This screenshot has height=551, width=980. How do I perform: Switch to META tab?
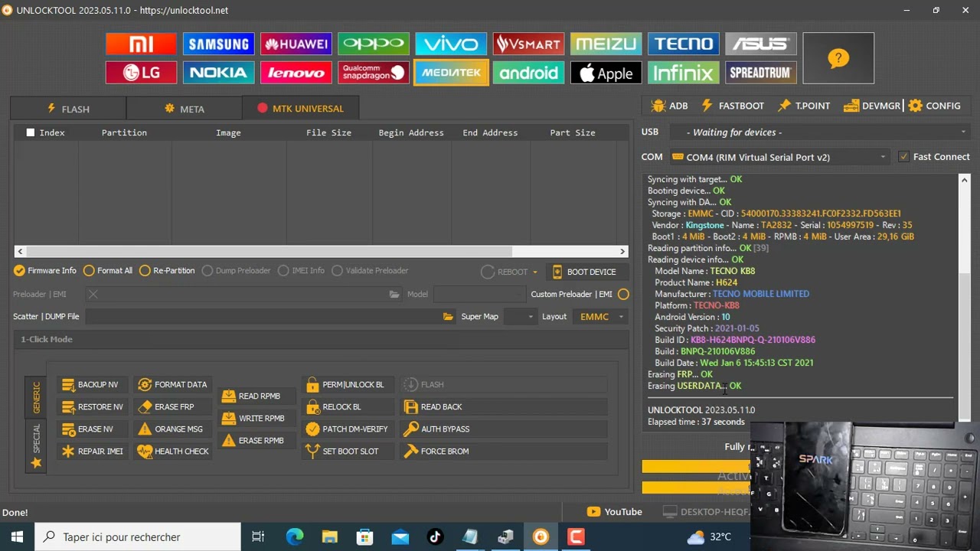185,109
